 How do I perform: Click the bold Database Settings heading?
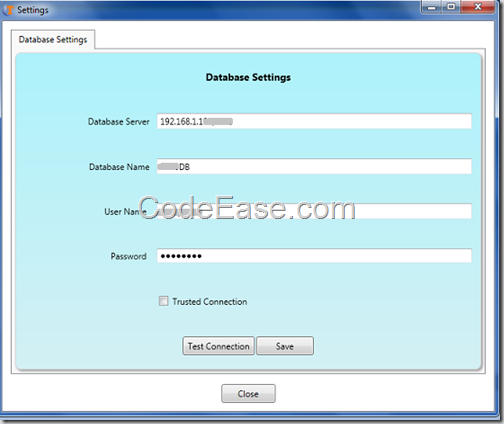point(248,77)
